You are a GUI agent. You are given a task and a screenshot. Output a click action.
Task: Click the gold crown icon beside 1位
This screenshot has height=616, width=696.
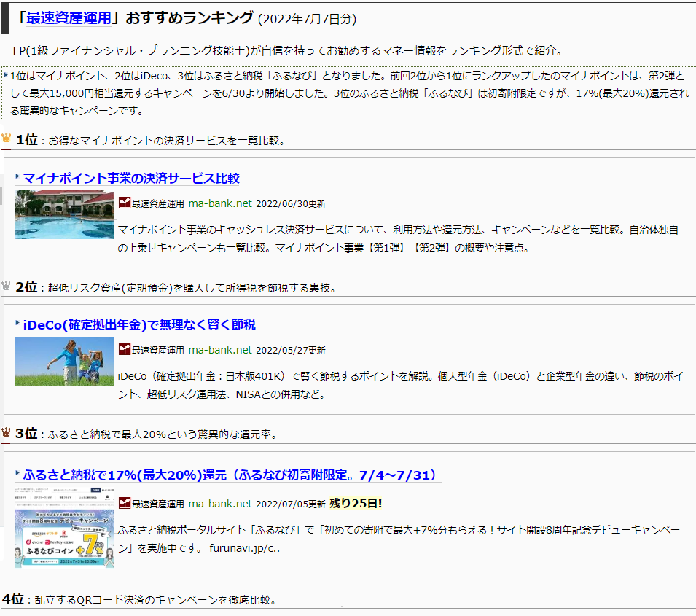coord(7,138)
